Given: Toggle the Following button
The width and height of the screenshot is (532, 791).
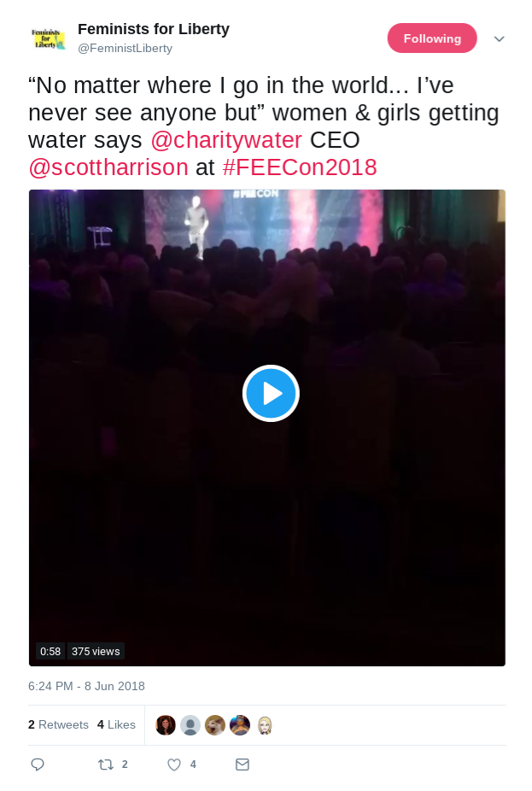Looking at the screenshot, I should click(432, 38).
